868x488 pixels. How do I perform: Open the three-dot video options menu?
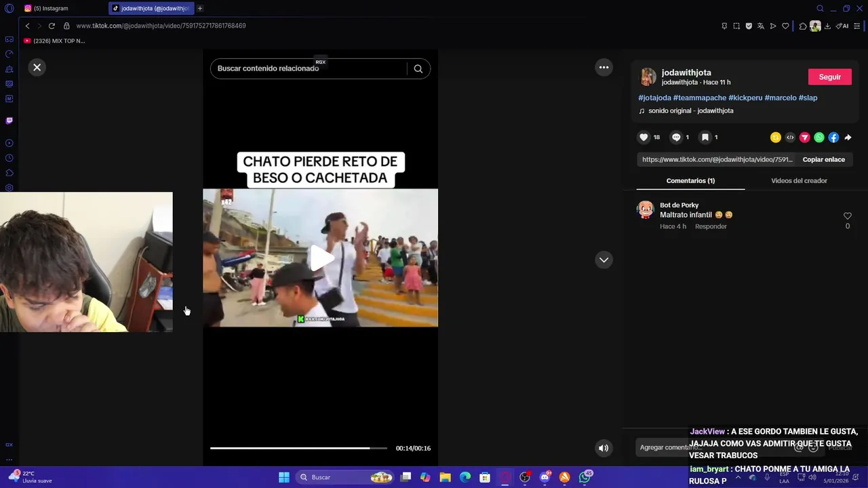click(604, 67)
